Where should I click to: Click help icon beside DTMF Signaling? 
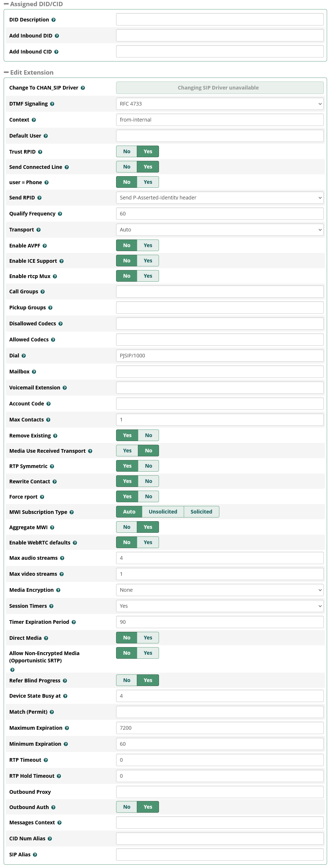coord(52,104)
